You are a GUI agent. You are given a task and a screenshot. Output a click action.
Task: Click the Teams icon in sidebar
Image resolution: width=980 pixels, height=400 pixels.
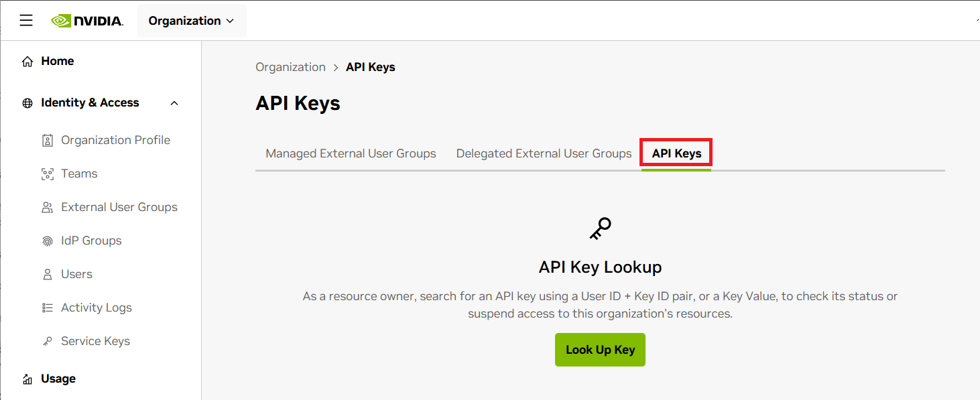[x=48, y=174]
